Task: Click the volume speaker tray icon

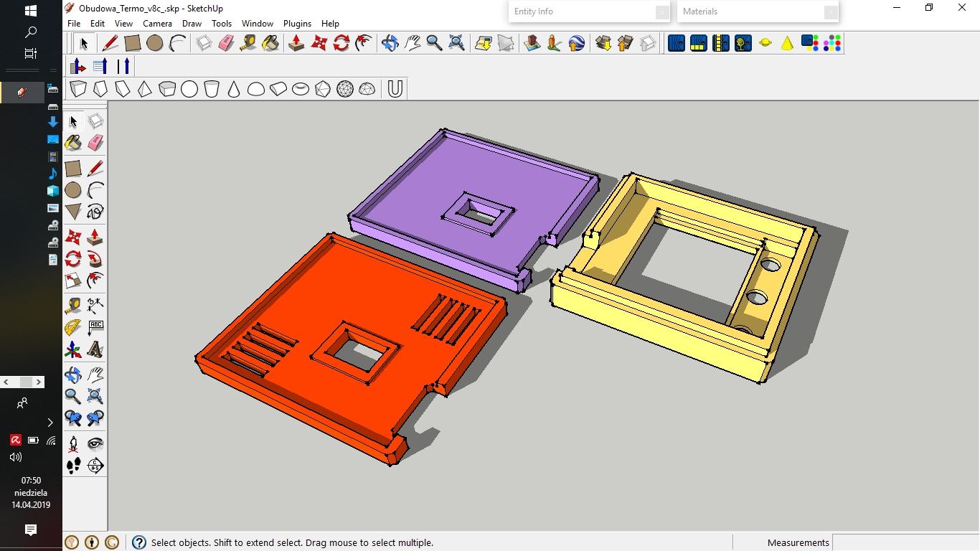Action: [16, 457]
